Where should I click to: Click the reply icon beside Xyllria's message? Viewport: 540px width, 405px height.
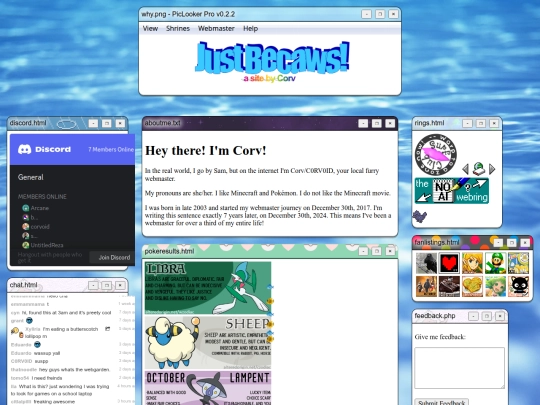[107, 329]
